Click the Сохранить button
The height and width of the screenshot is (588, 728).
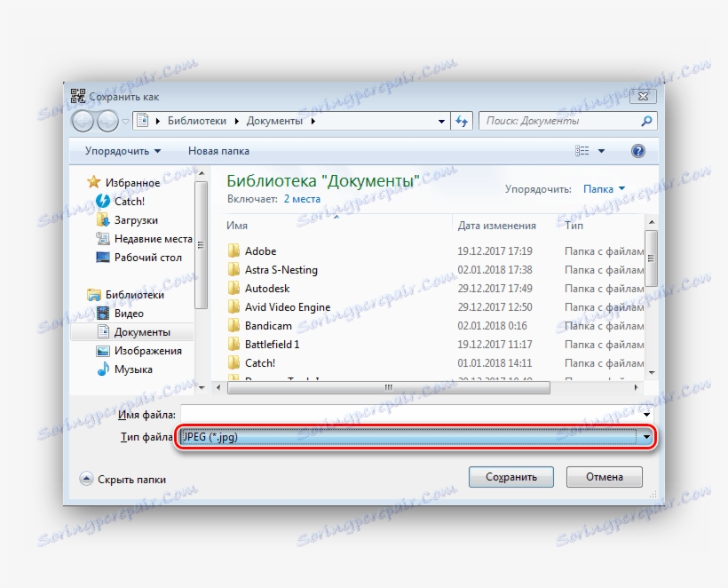(510, 476)
